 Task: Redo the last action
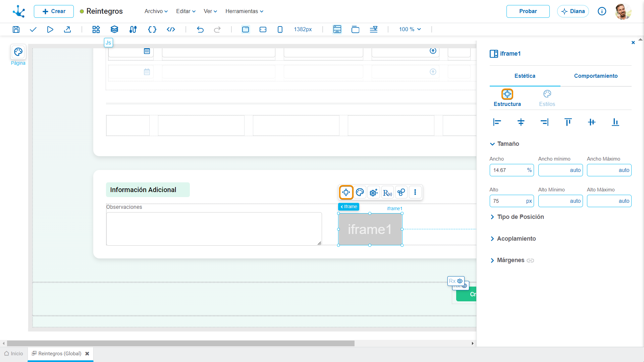(217, 29)
